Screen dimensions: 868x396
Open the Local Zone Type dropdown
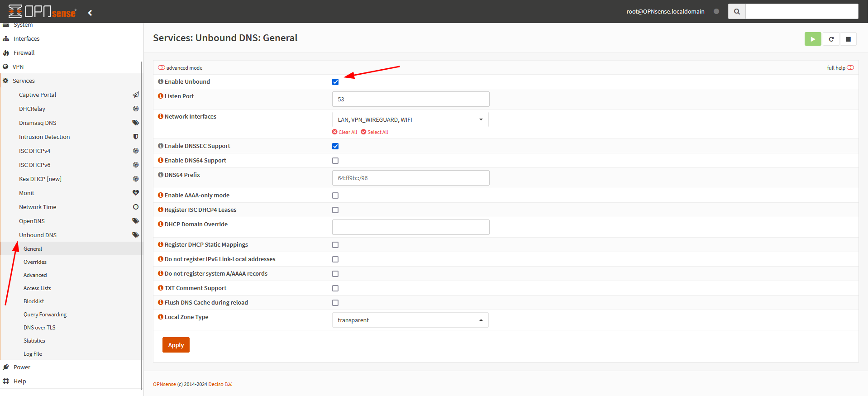click(410, 320)
